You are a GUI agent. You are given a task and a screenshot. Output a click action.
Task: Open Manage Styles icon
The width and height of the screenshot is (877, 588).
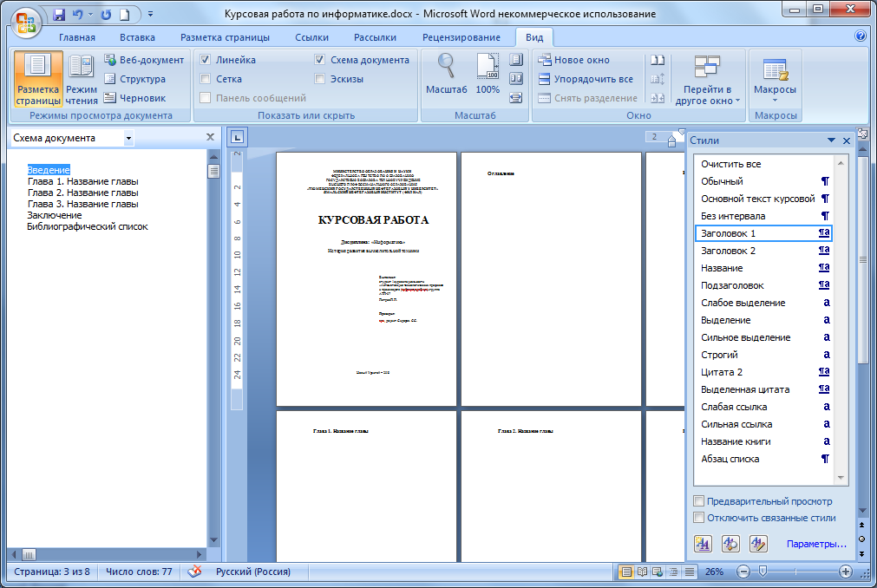[758, 543]
